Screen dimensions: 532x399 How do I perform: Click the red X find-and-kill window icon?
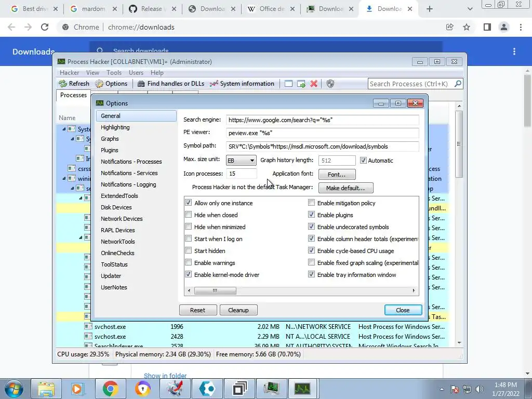314,84
